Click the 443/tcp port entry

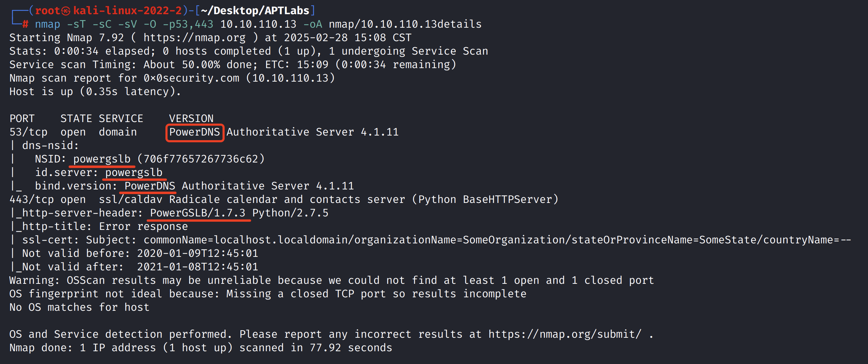pyautogui.click(x=28, y=199)
